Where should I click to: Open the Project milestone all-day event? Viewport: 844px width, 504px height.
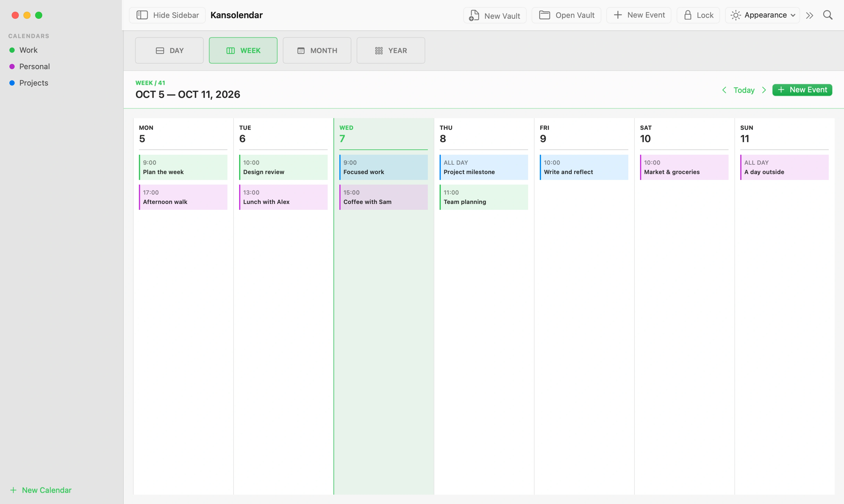pyautogui.click(x=484, y=167)
